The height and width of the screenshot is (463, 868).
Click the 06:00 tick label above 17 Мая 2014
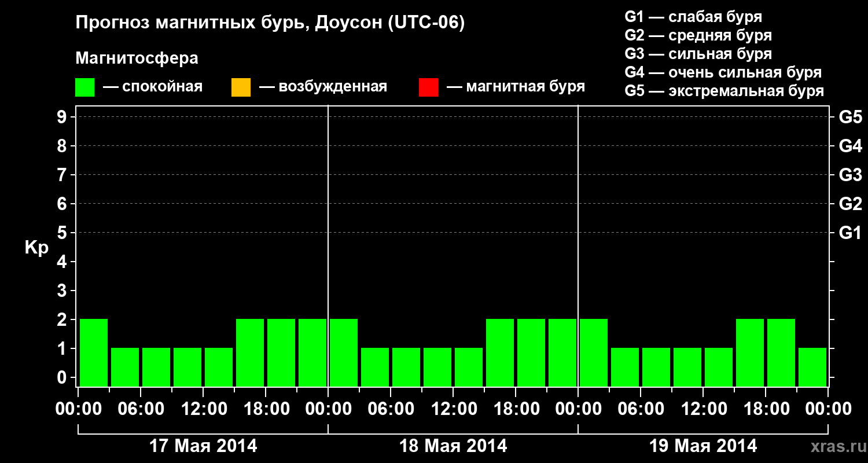[141, 409]
